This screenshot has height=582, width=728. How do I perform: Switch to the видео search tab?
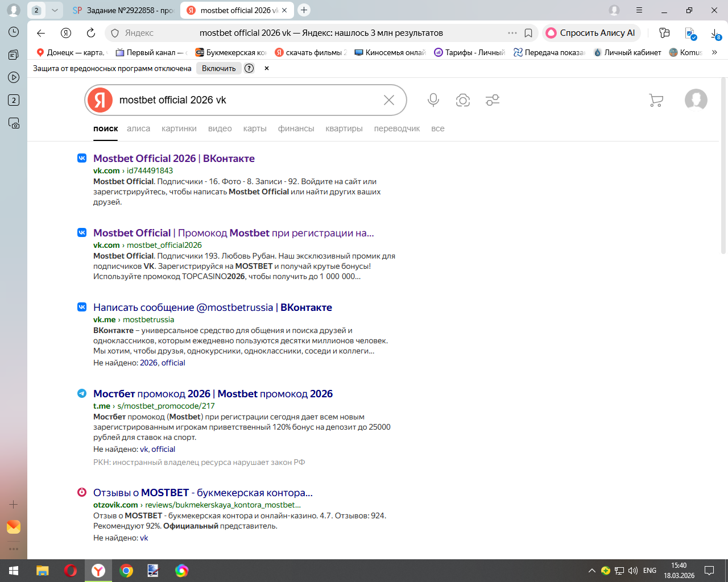click(x=220, y=128)
